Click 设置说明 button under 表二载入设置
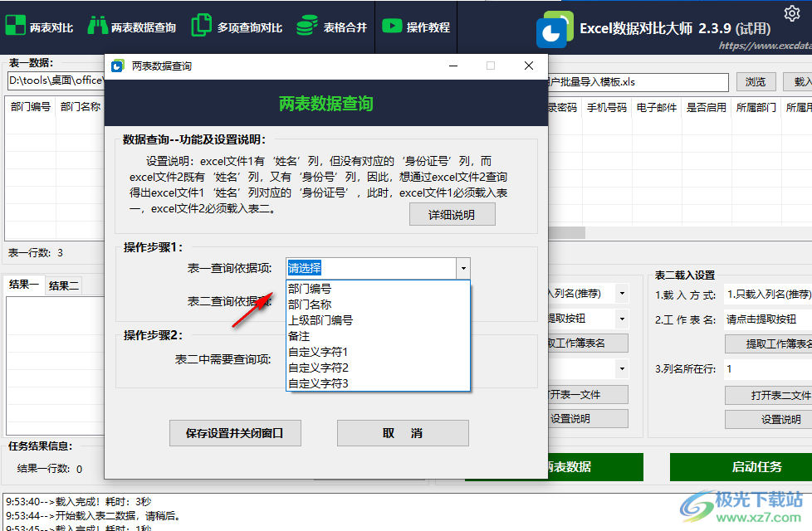 coord(769,419)
